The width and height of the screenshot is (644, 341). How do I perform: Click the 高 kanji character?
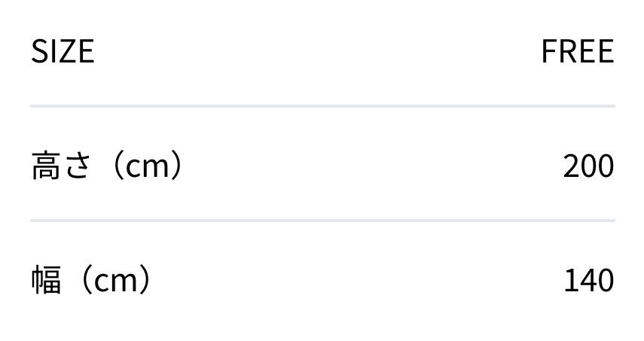click(45, 166)
